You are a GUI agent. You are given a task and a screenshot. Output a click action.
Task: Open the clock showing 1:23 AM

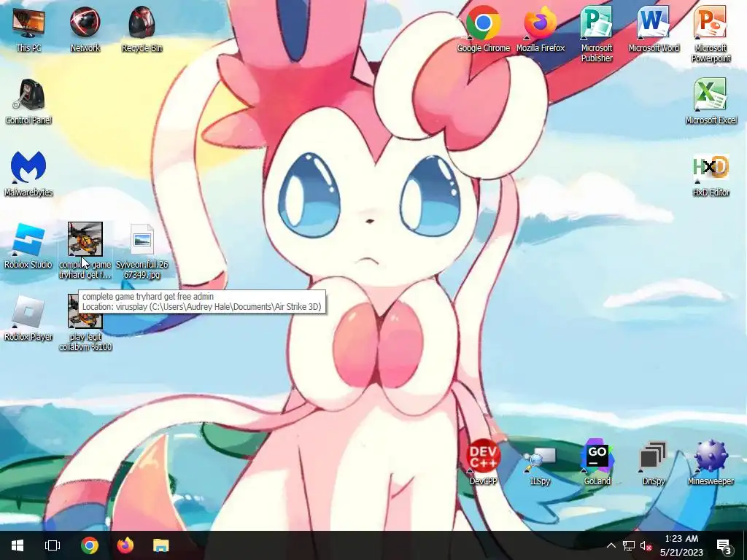point(681,545)
